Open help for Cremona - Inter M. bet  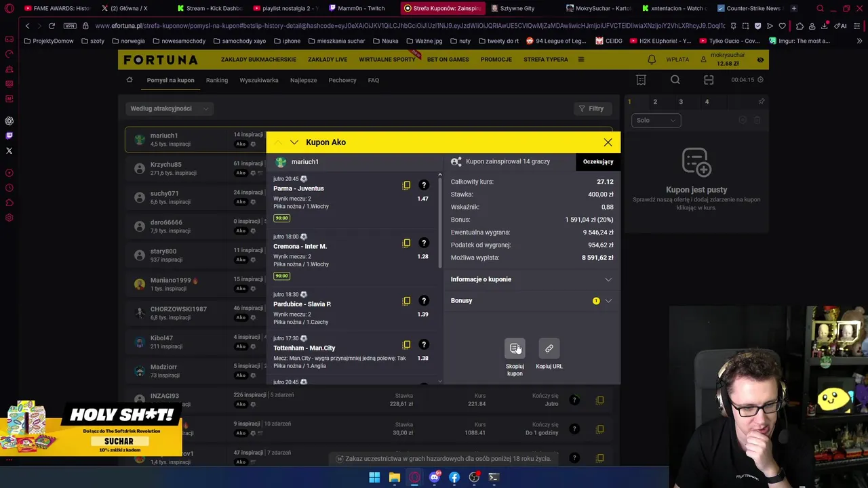[x=424, y=243]
